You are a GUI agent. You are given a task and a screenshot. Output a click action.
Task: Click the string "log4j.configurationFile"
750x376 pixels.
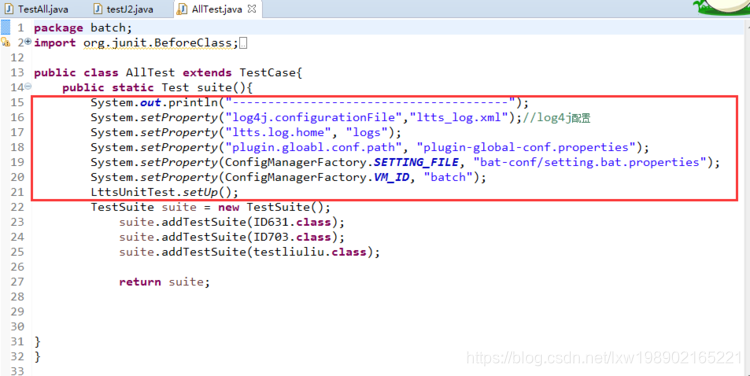click(x=313, y=117)
